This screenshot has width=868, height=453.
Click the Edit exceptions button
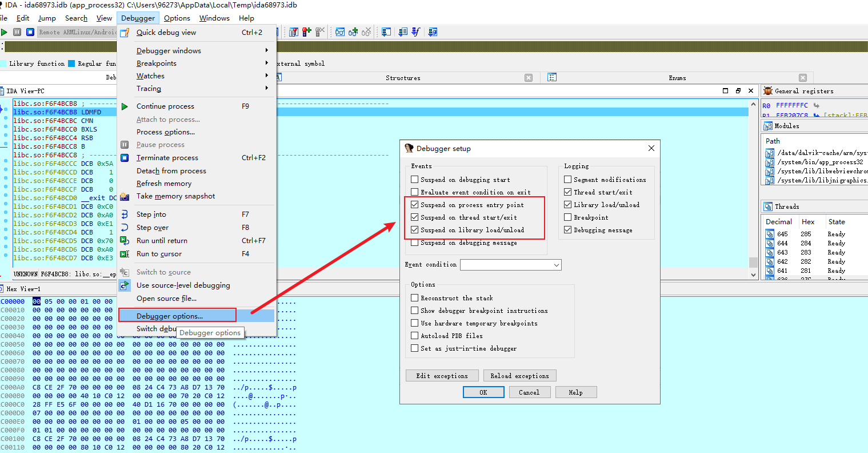pos(442,376)
